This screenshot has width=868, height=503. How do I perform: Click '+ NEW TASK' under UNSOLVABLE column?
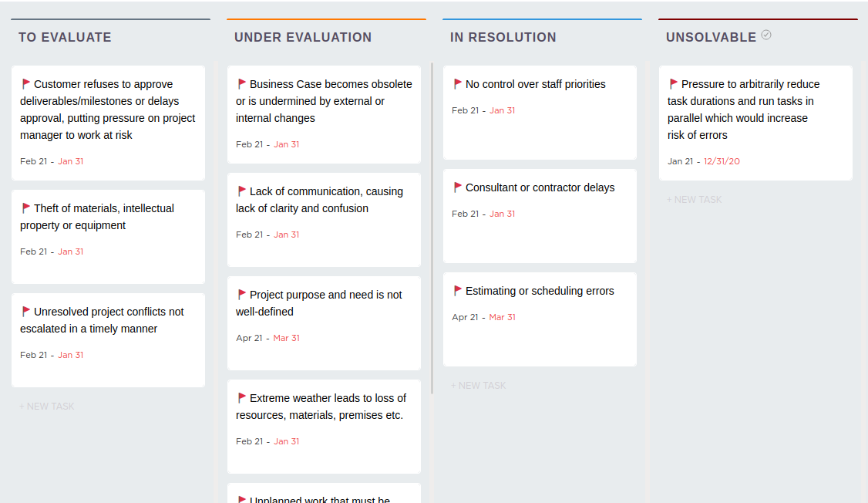click(x=695, y=200)
